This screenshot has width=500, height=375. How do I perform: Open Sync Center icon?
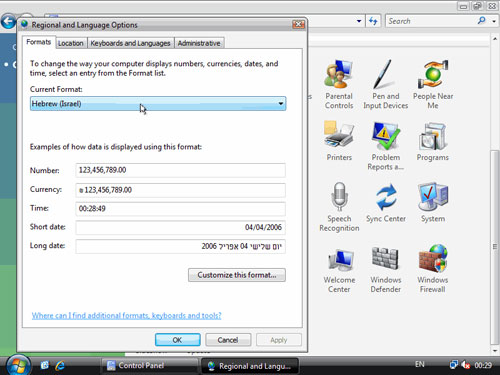click(386, 202)
